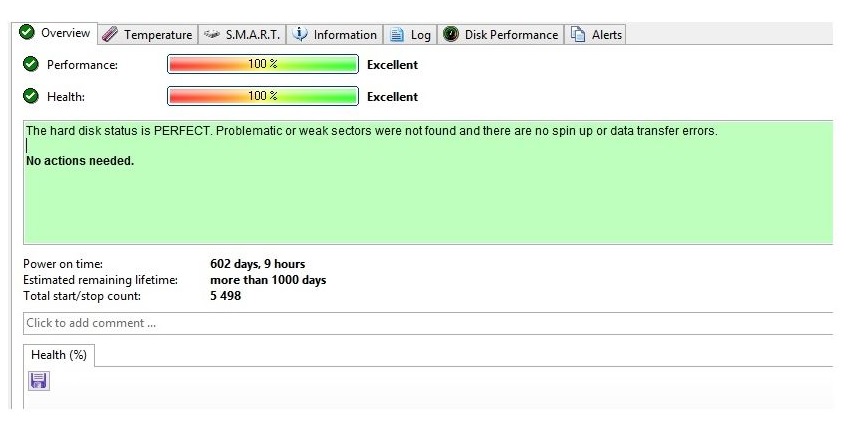Click the pages icon on the Alerts tab

tap(578, 35)
